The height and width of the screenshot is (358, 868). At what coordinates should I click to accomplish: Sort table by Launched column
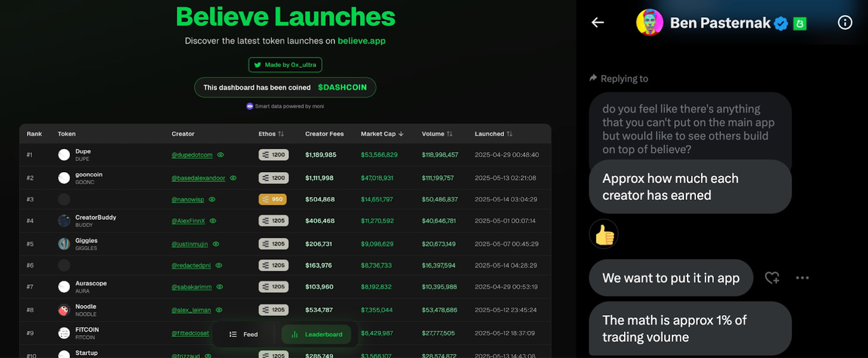pyautogui.click(x=494, y=134)
